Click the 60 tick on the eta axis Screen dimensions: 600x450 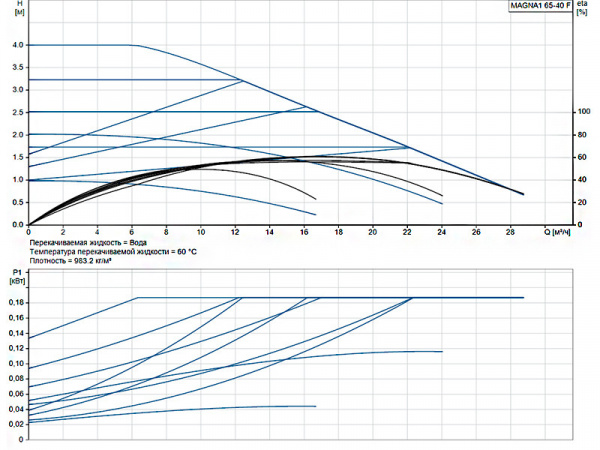[582, 157]
